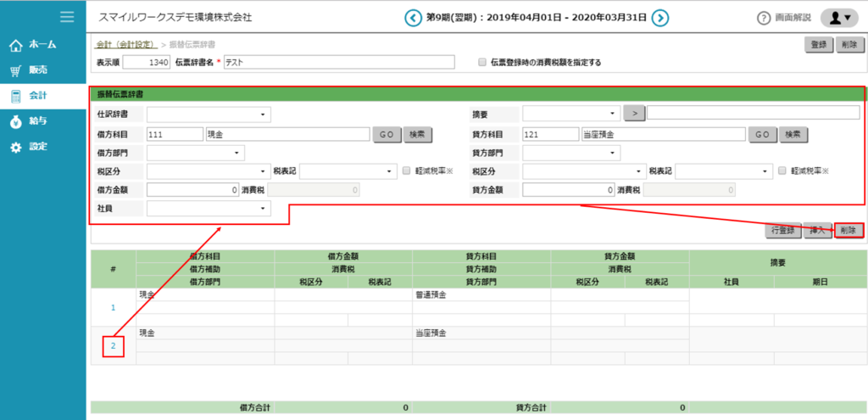The height and width of the screenshot is (420, 868).
Task: Open the 画面解説 help icon
Action: [764, 18]
